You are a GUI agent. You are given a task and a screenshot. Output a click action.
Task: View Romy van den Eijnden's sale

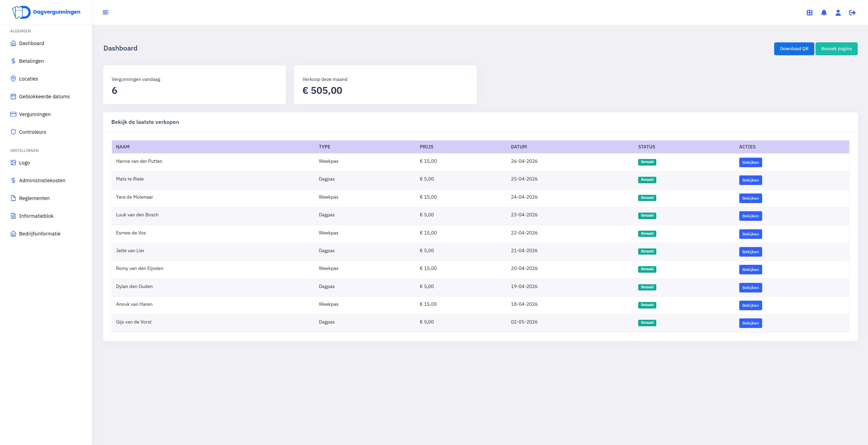coord(750,270)
